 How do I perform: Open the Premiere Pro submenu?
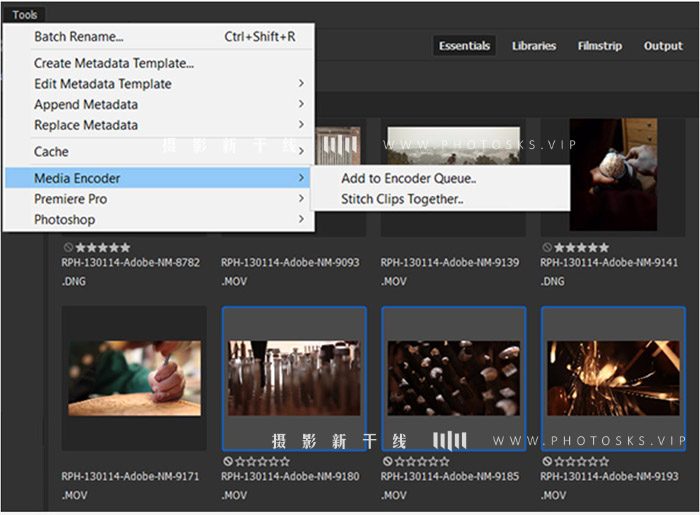(159, 199)
